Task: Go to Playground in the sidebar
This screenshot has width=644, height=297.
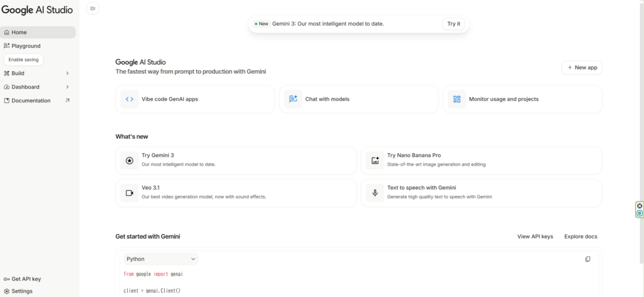Action: point(26,46)
